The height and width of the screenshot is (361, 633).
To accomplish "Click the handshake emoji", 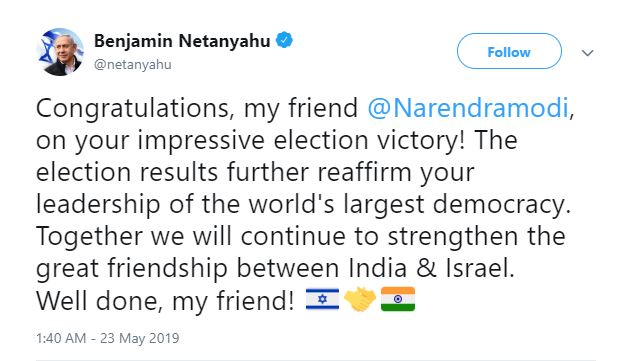I will (x=360, y=299).
